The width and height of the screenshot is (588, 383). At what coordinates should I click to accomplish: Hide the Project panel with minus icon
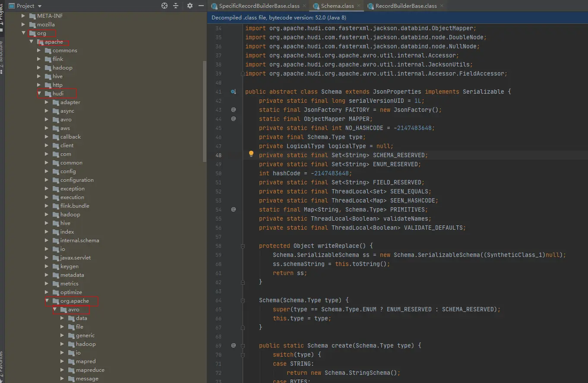(x=201, y=6)
